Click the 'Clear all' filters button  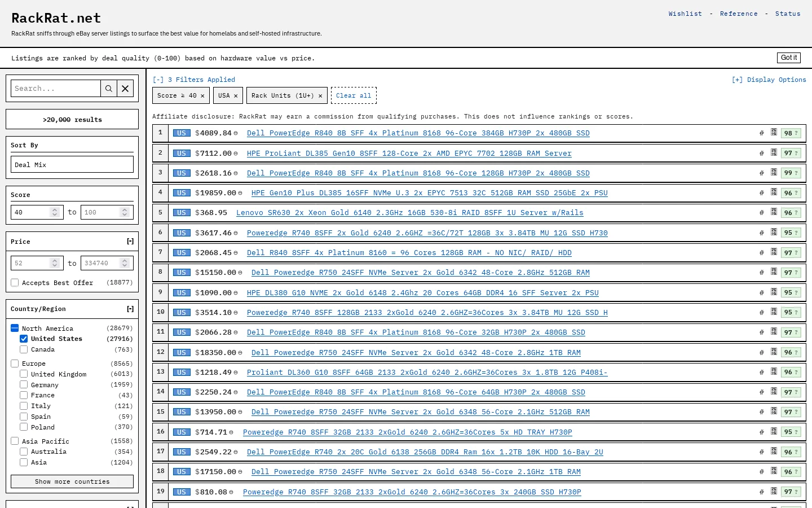[x=354, y=95]
